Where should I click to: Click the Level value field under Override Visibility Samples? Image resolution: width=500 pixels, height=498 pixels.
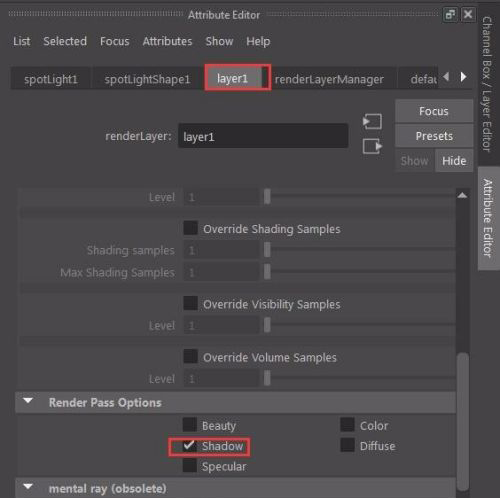(222, 325)
